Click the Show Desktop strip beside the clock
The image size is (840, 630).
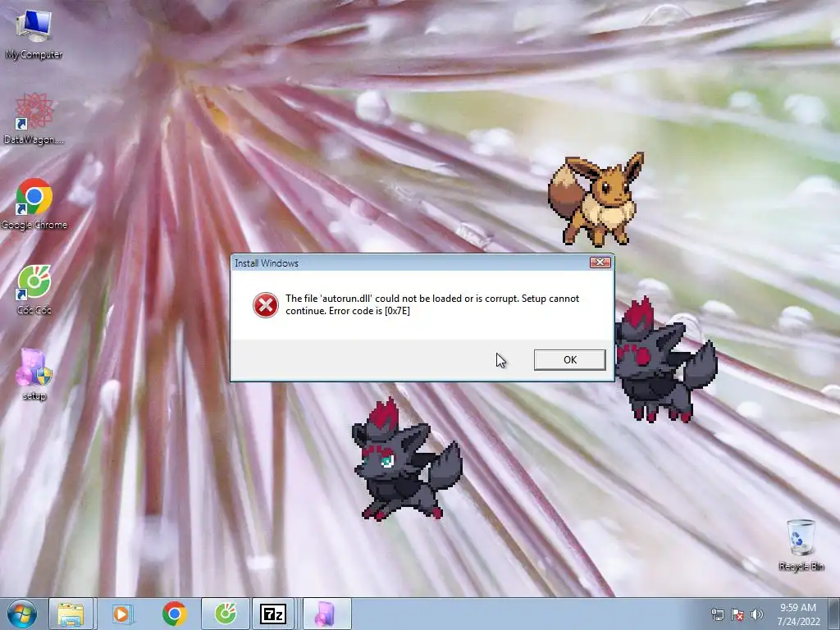coord(834,614)
